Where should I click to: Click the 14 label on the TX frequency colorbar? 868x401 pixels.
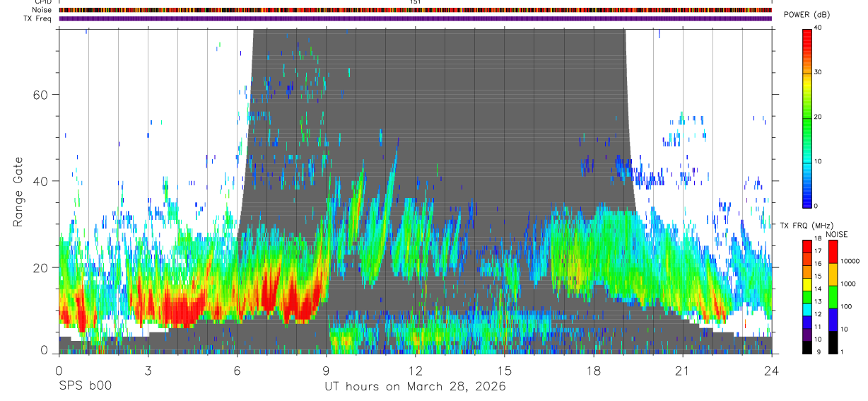point(817,289)
